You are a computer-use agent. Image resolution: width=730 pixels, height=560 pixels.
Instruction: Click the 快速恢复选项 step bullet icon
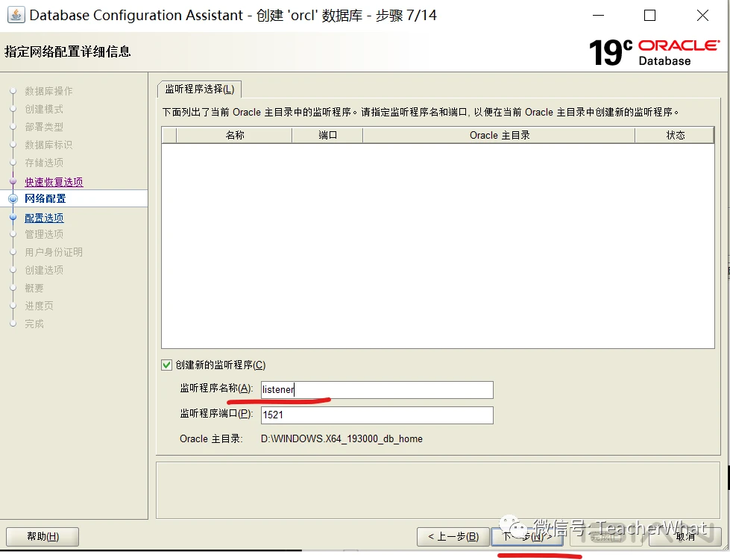point(13,181)
